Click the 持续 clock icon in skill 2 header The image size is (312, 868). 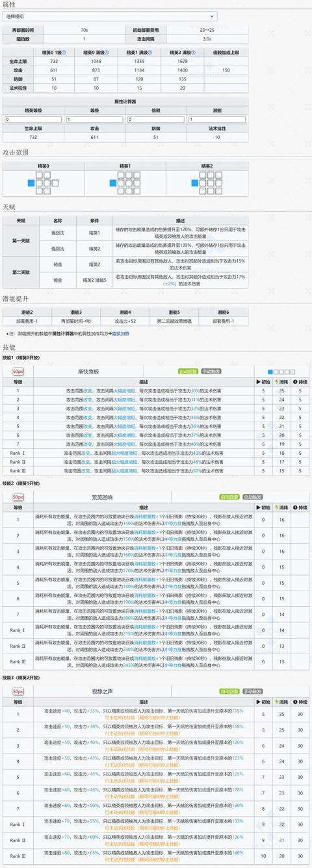click(x=294, y=507)
